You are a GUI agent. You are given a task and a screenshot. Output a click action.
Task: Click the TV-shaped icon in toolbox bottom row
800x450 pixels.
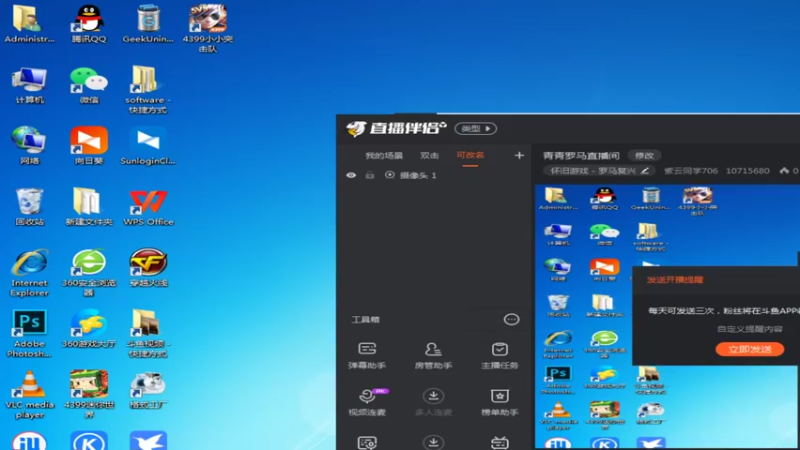[x=499, y=442]
